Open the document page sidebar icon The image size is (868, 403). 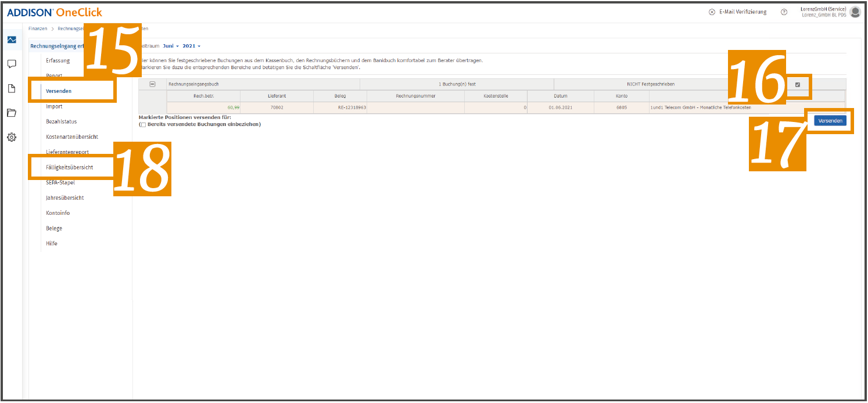[x=12, y=88]
